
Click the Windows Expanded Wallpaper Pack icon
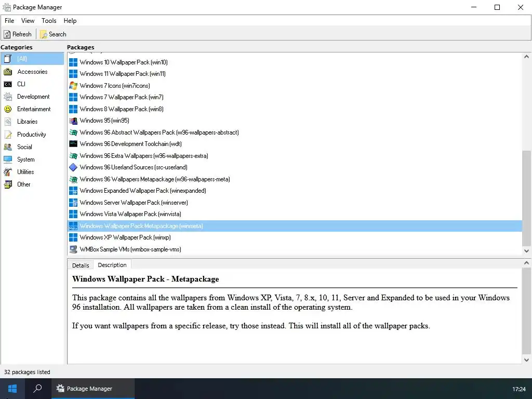73,191
